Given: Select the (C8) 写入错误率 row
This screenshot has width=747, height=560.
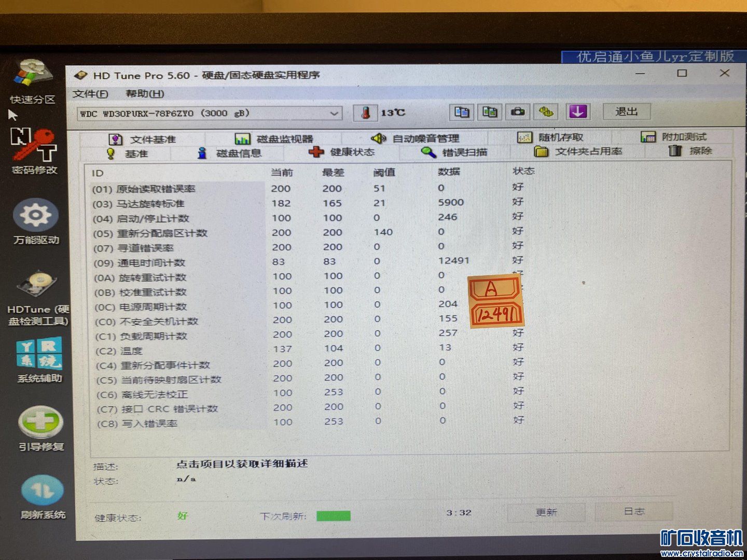Looking at the screenshot, I should (x=311, y=422).
